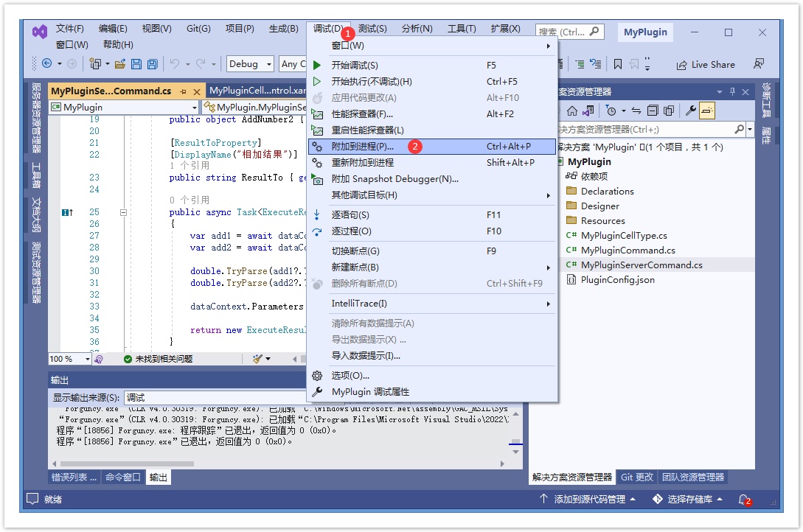Click 添加到源代码管理 in status bar
The image size is (803, 532).
[587, 499]
